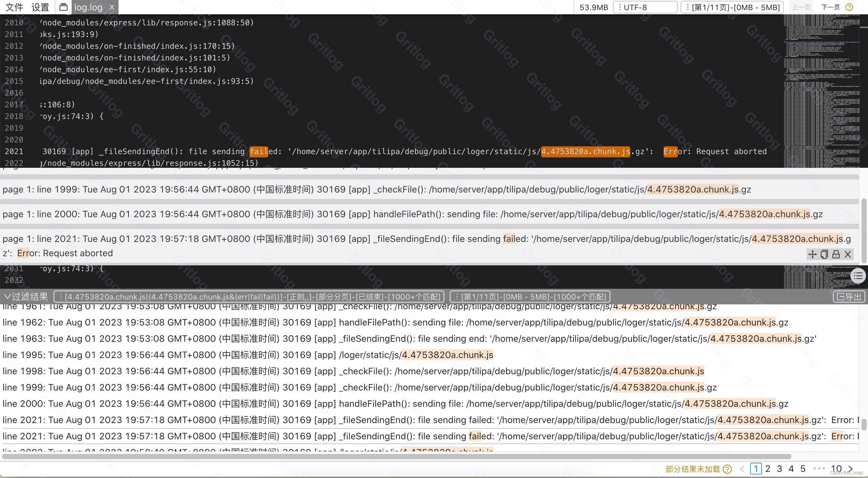Click the copy icon on bookmark panel

(x=824, y=254)
